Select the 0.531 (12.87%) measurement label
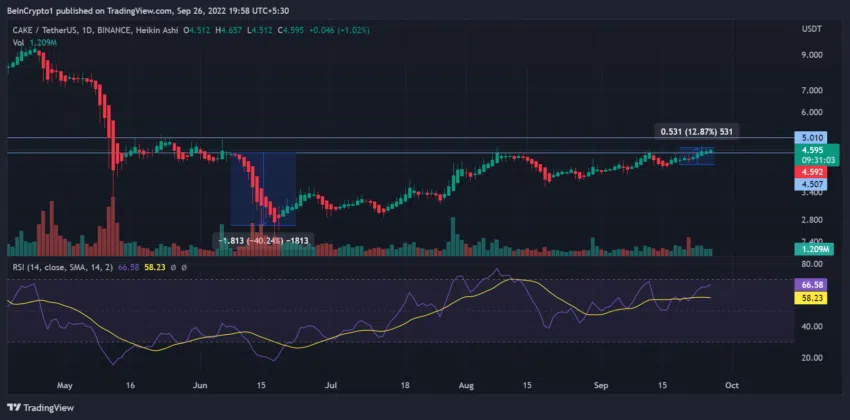The image size is (850, 420). point(699,131)
